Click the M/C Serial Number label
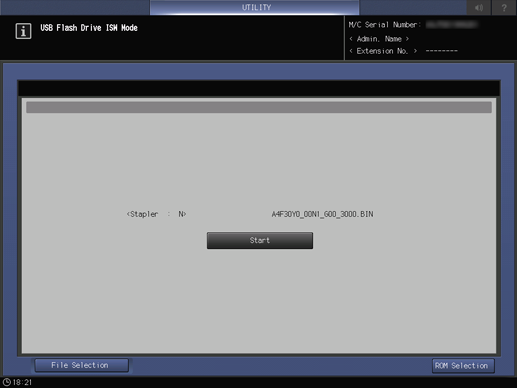Viewport: 517px width, 388px height. click(x=385, y=25)
